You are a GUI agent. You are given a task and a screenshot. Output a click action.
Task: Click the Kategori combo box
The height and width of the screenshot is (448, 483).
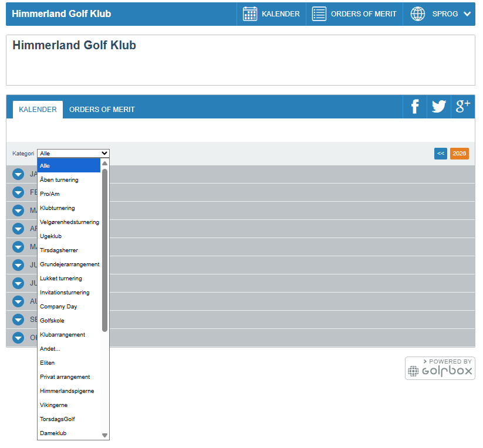73,154
